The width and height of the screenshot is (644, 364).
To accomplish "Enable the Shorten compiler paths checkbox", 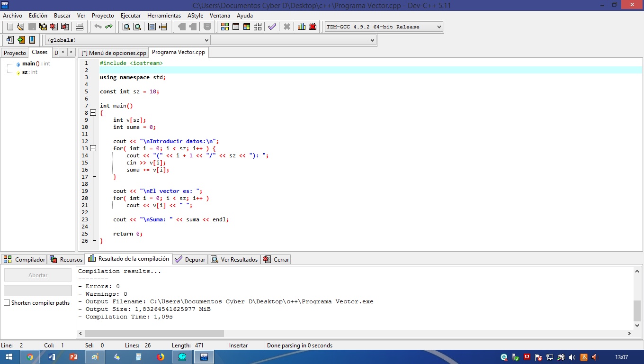I will coord(7,303).
